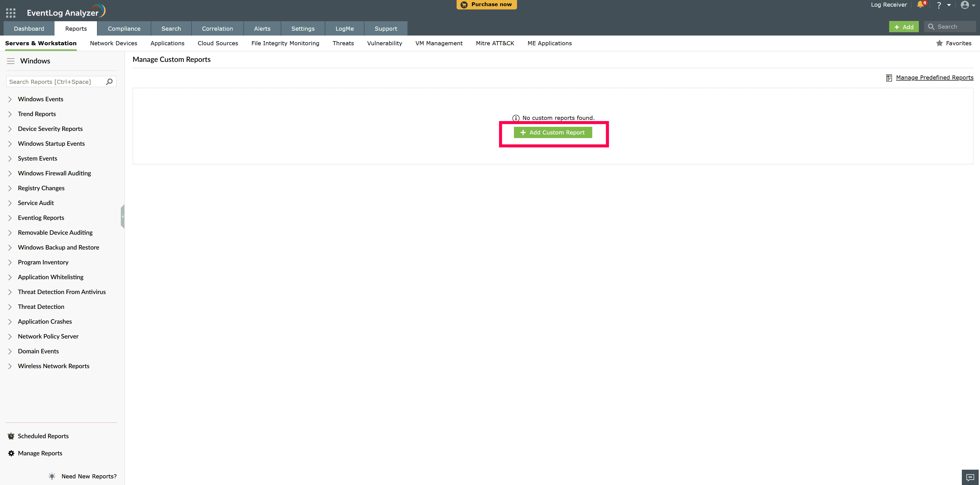980x485 pixels.
Task: Click the user account avatar icon
Action: [x=965, y=5]
